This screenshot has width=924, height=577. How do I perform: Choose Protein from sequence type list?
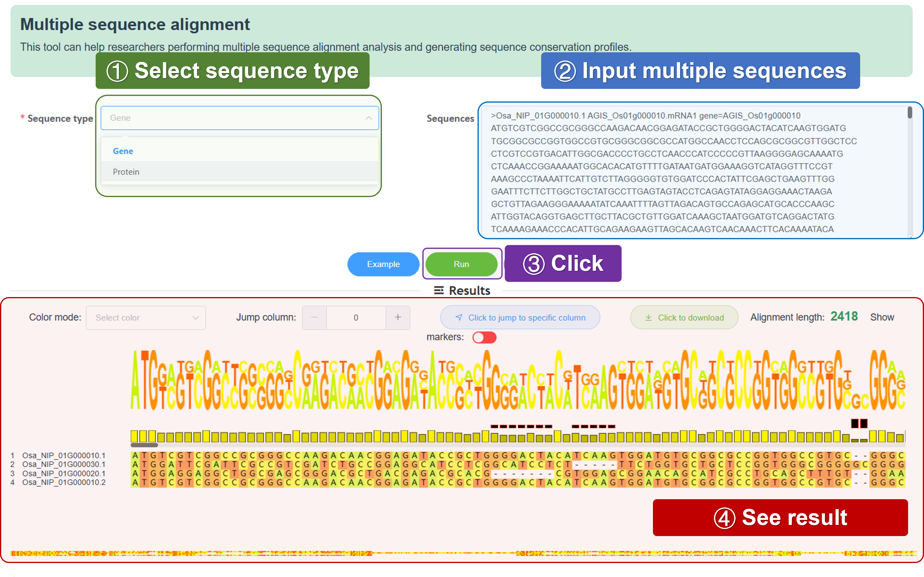pos(126,172)
